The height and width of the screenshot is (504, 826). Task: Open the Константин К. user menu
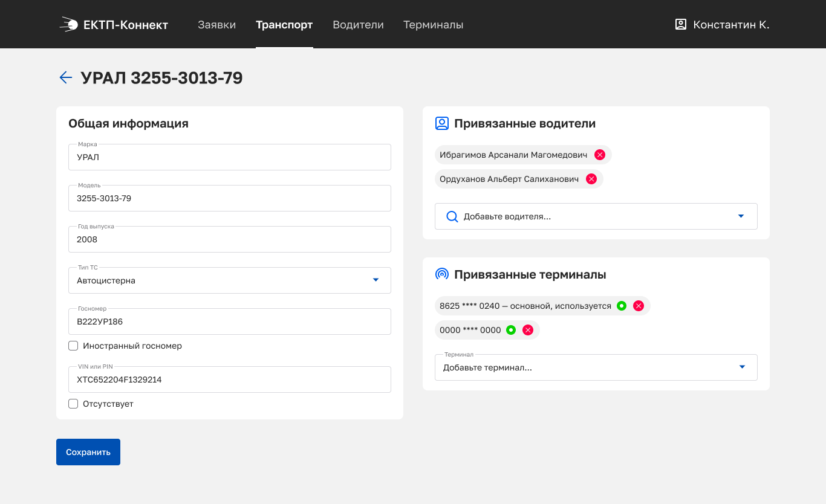click(x=722, y=25)
